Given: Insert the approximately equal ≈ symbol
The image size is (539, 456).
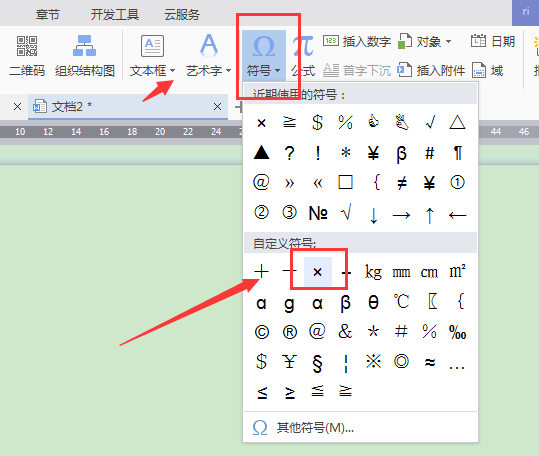Looking at the screenshot, I should coord(430,362).
